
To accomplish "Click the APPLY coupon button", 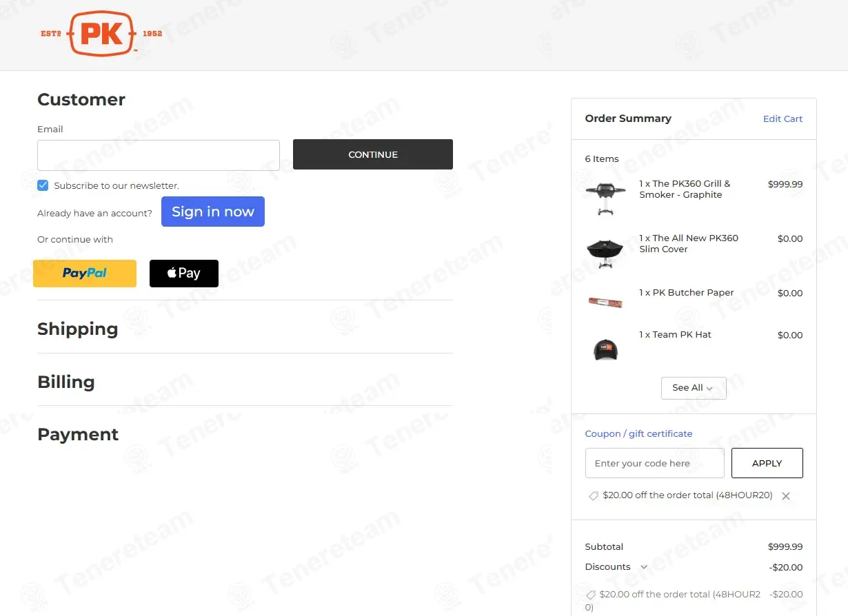I will (x=767, y=463).
